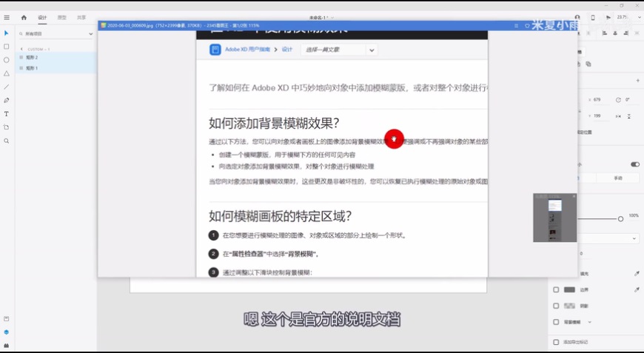Choose the Pen tool
Viewport: 644px width, 353px height.
(x=6, y=100)
